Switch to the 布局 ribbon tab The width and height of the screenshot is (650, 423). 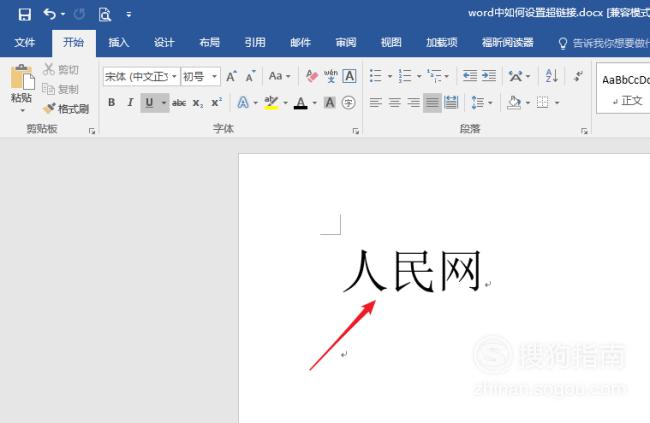[209, 42]
